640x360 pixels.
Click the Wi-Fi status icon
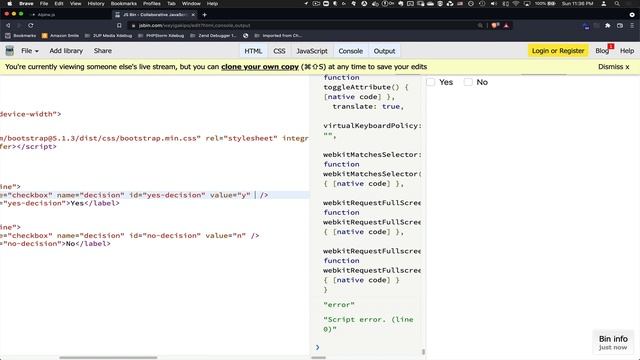[x=516, y=4]
